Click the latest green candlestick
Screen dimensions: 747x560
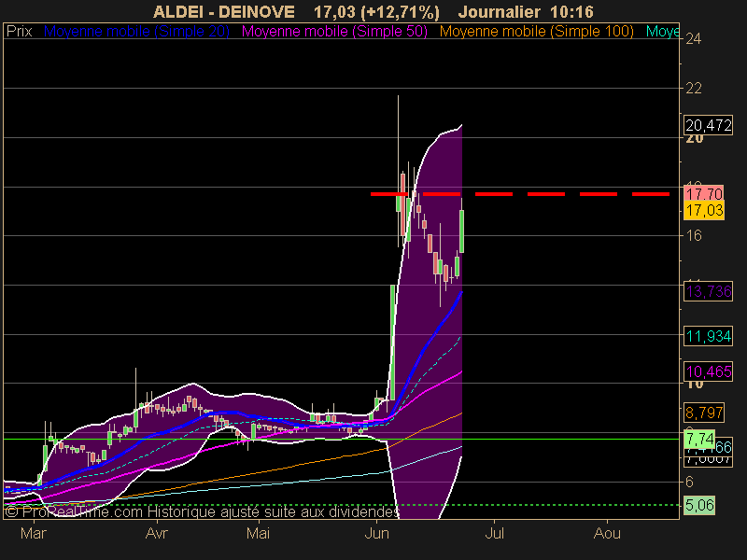click(461, 231)
